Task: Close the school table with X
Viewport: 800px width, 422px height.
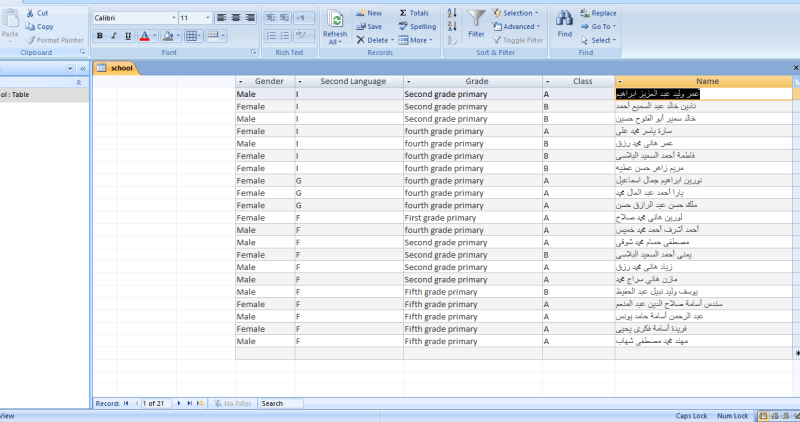Action: (x=796, y=68)
